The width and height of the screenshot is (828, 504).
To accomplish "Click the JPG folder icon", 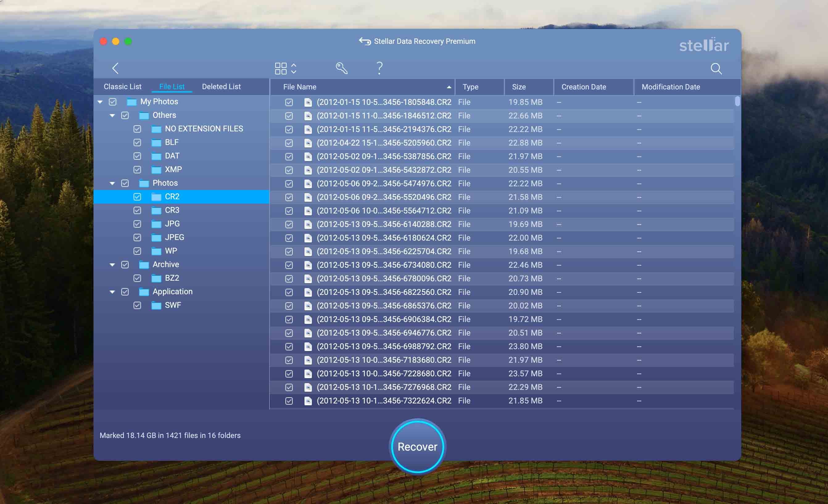I will (156, 224).
